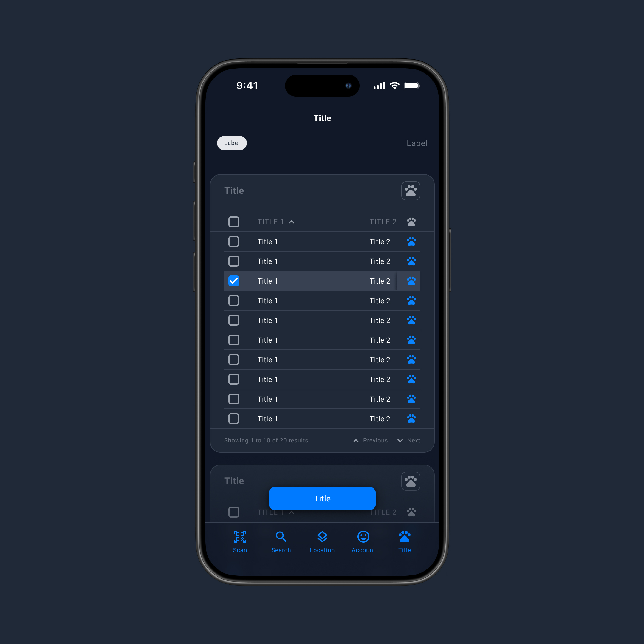The image size is (644, 644).
Task: Open the Search tab
Action: pyautogui.click(x=281, y=541)
